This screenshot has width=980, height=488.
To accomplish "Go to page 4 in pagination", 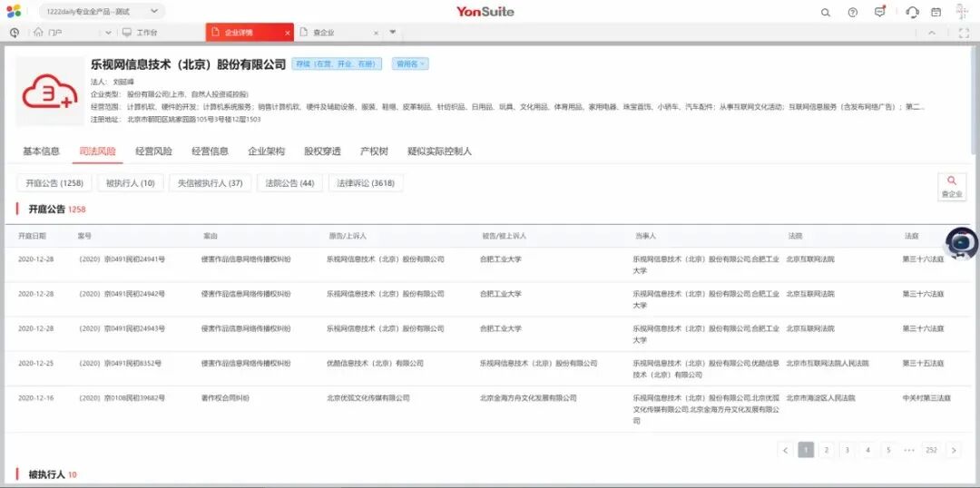I will tap(867, 450).
